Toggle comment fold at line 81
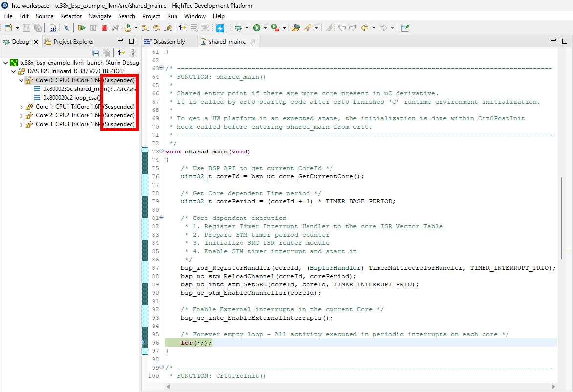573x392 pixels. tap(162, 218)
